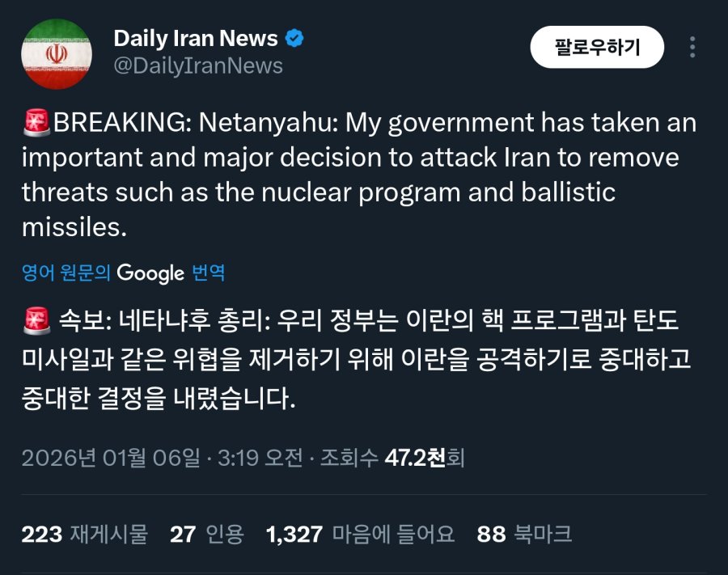Click the English BREAKING tweet text
Screen dimensions: 728x575
click(x=356, y=175)
